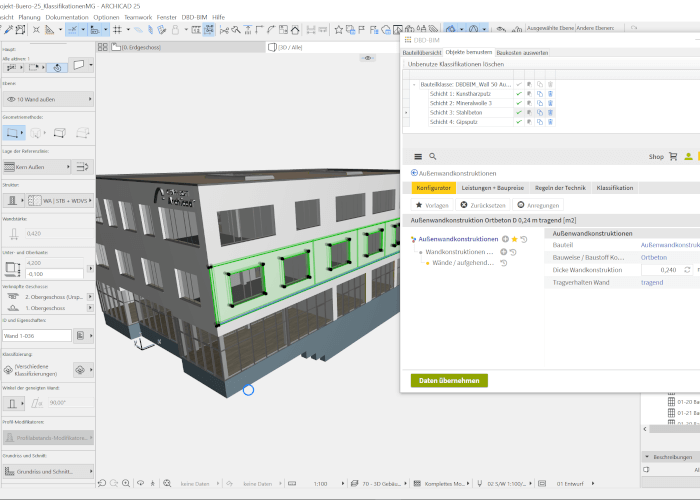Viewport: 700px width, 500px height.
Task: Click the user account icon near Shop
Action: click(x=688, y=157)
